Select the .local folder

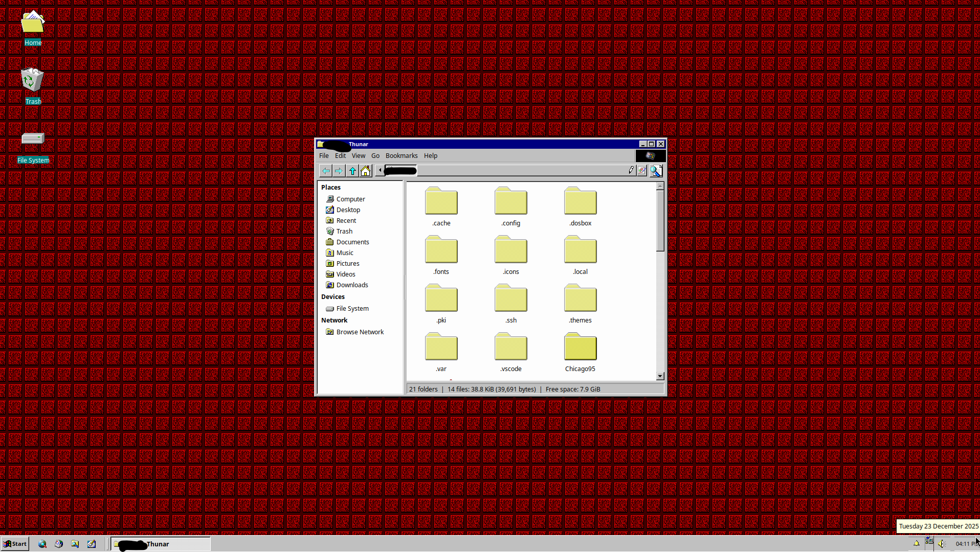click(x=581, y=256)
